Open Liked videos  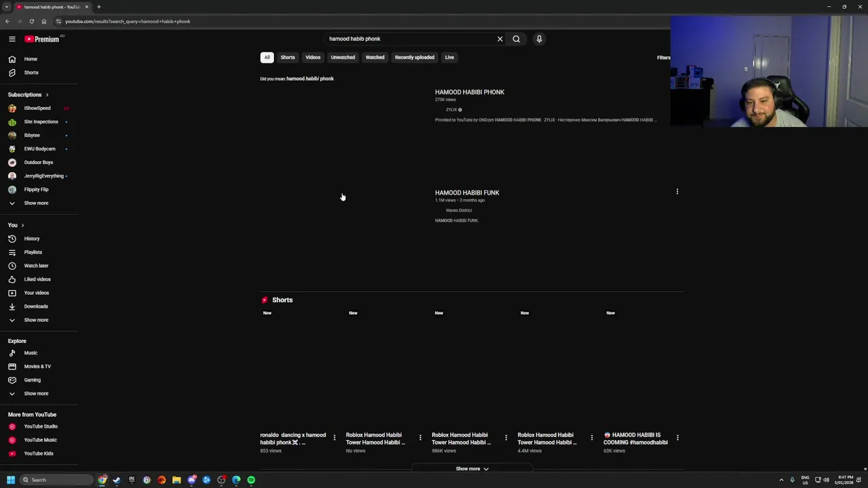click(39, 279)
